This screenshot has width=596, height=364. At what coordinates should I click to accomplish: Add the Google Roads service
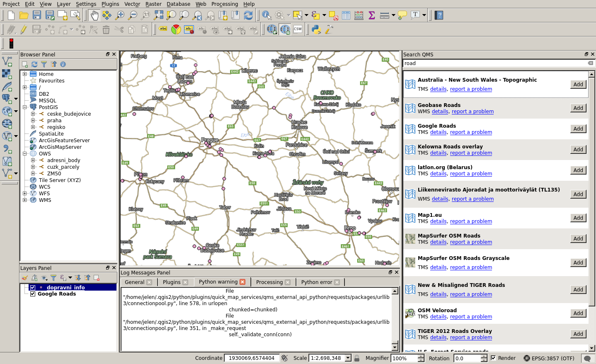tap(578, 129)
